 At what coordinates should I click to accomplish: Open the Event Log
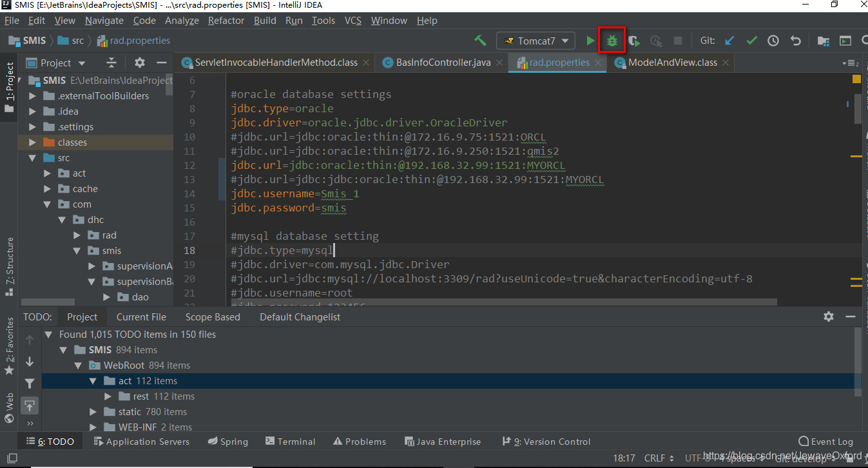pyautogui.click(x=825, y=442)
